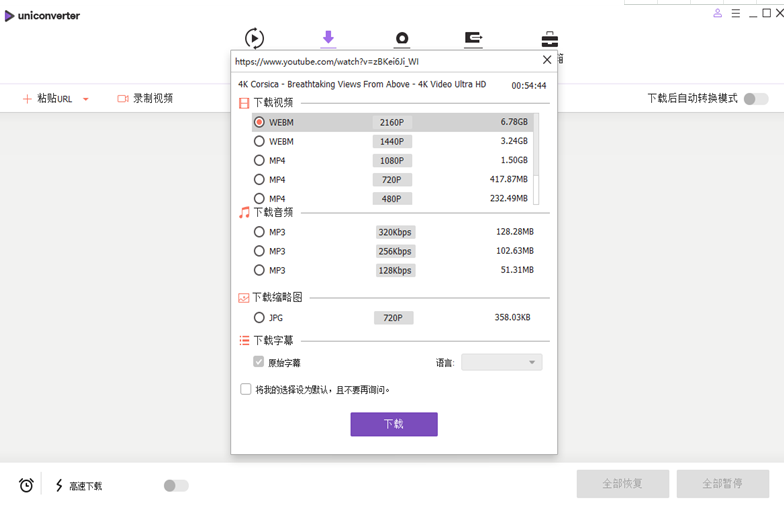Image resolution: width=784 pixels, height=511 pixels.
Task: Open the Toolbox tab icon
Action: pos(550,39)
